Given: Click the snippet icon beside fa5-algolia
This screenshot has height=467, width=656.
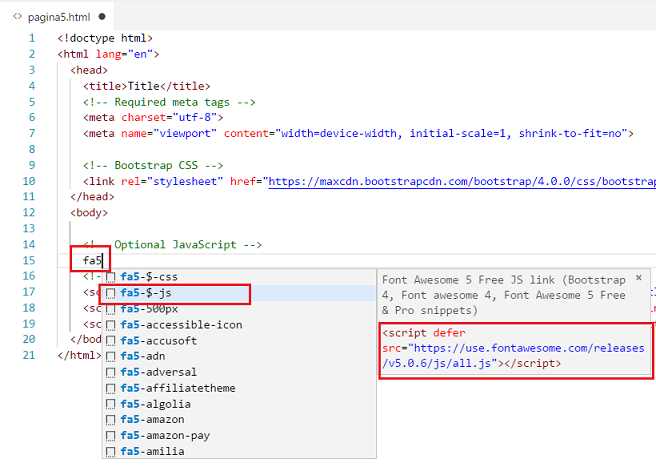Looking at the screenshot, I should point(110,404).
